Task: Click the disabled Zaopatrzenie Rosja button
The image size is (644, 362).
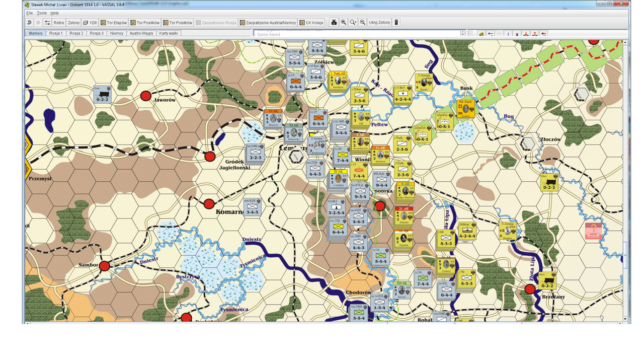Action: tap(216, 23)
